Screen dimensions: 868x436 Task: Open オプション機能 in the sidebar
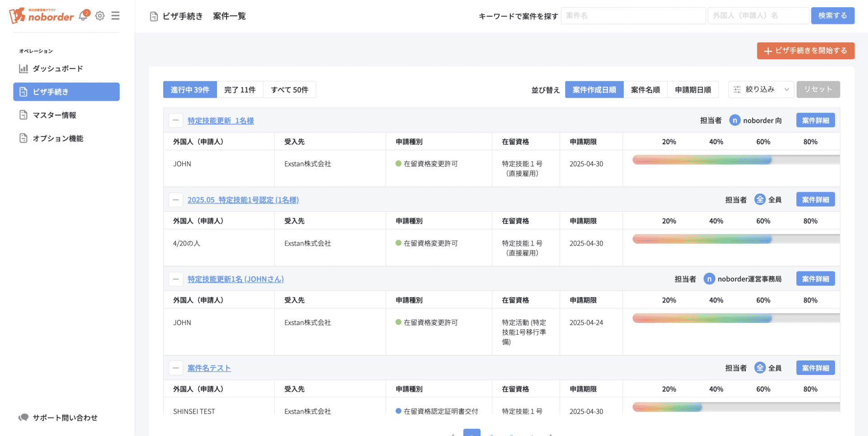coord(58,138)
